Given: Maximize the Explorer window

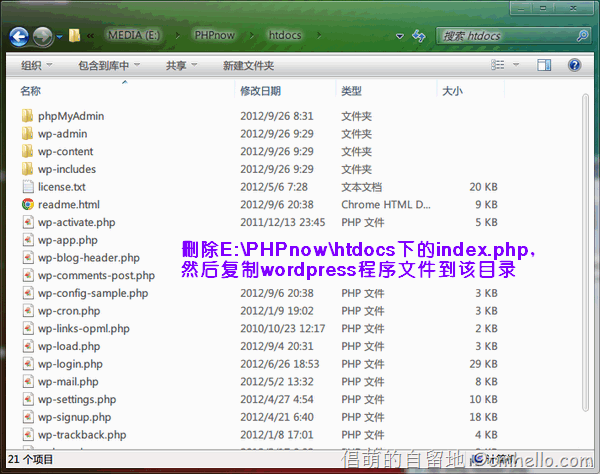Looking at the screenshot, I should click(x=543, y=8).
